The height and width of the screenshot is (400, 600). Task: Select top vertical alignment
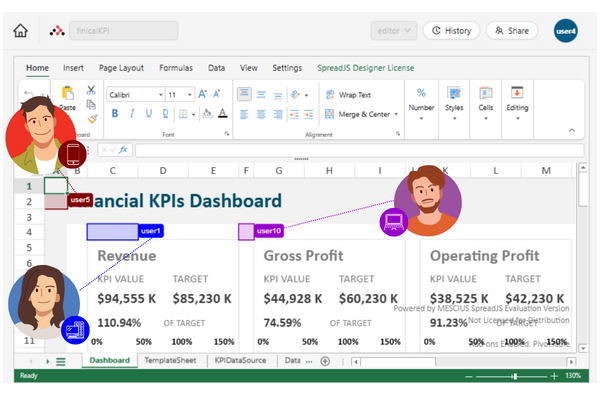tap(244, 94)
